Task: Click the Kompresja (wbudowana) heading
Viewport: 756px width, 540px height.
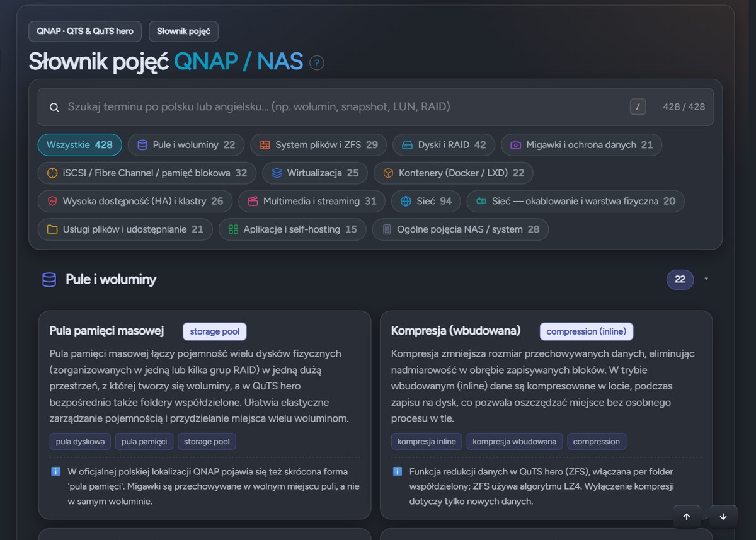Action: [456, 331]
